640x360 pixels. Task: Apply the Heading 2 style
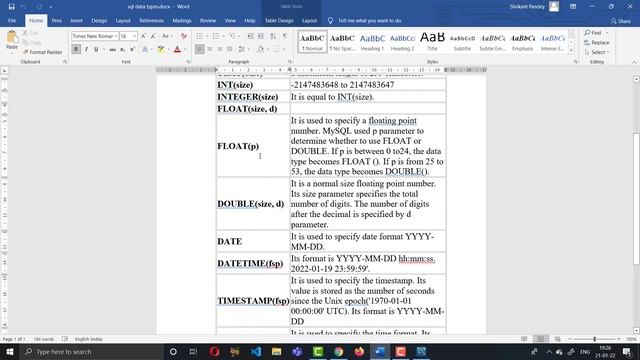coord(402,42)
